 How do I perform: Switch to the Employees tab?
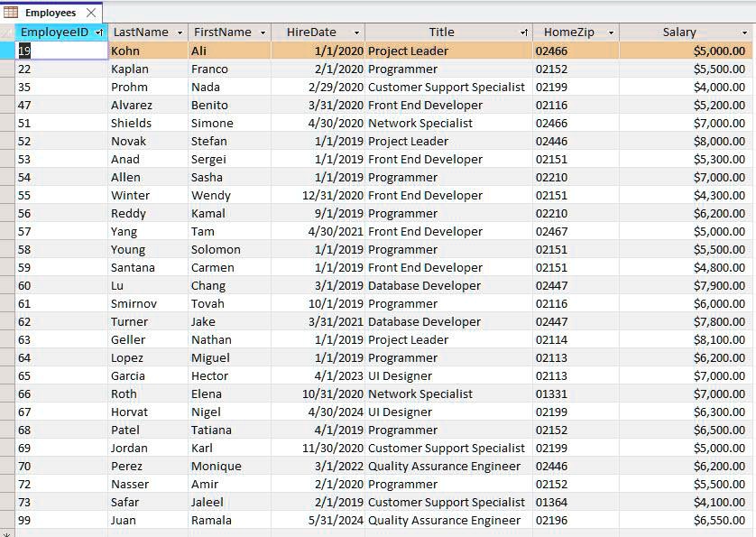(50, 13)
